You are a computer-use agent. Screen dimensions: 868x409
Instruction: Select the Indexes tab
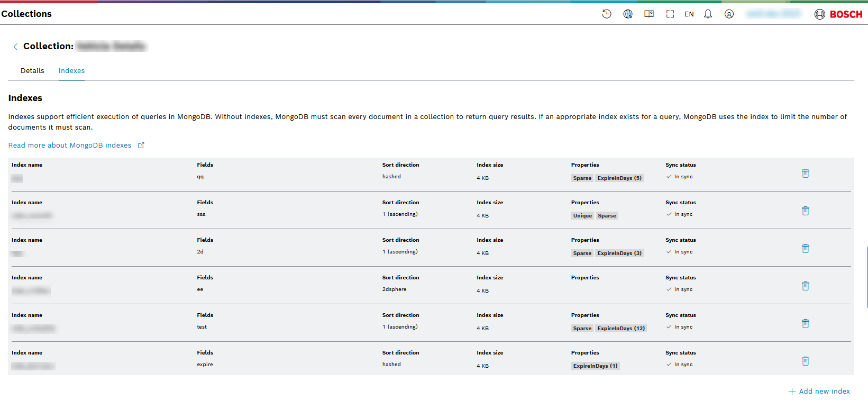(x=71, y=71)
